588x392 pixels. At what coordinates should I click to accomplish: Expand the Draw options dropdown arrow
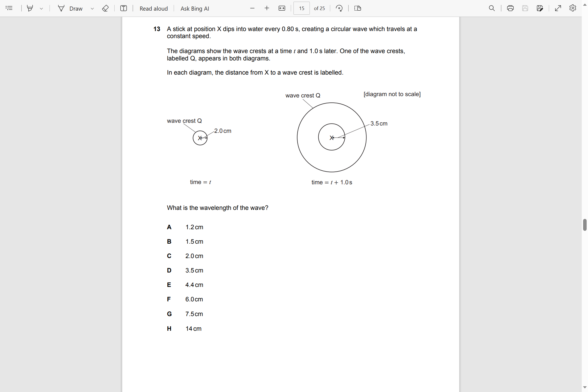(92, 8)
